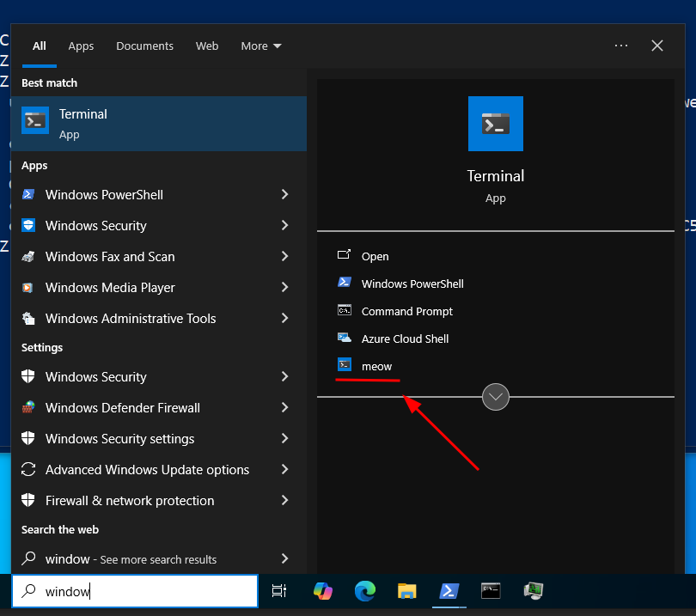
Task: Expand Windows Fax and Scan options arrow
Action: coord(285,256)
